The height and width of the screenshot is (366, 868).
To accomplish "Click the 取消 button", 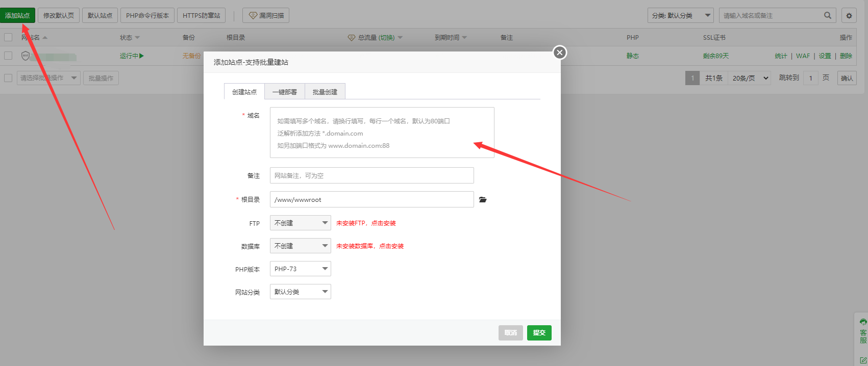I will pos(511,333).
